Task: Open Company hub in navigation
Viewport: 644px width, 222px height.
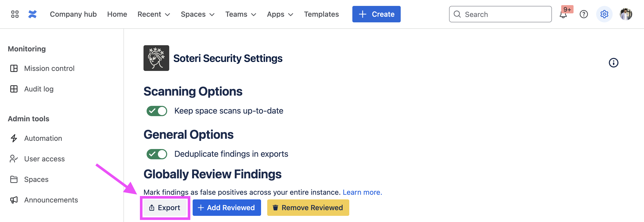Action: [x=73, y=14]
